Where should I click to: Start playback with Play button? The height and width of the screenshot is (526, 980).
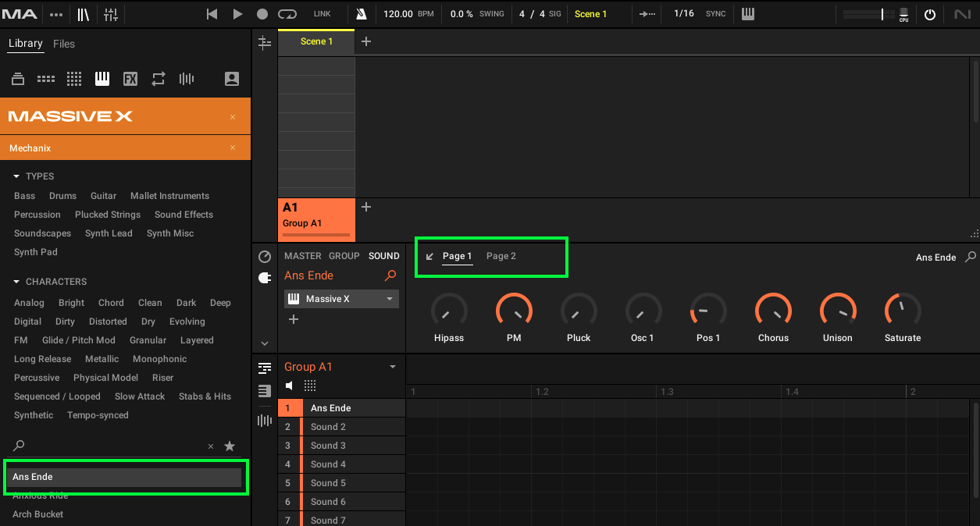pyautogui.click(x=237, y=14)
